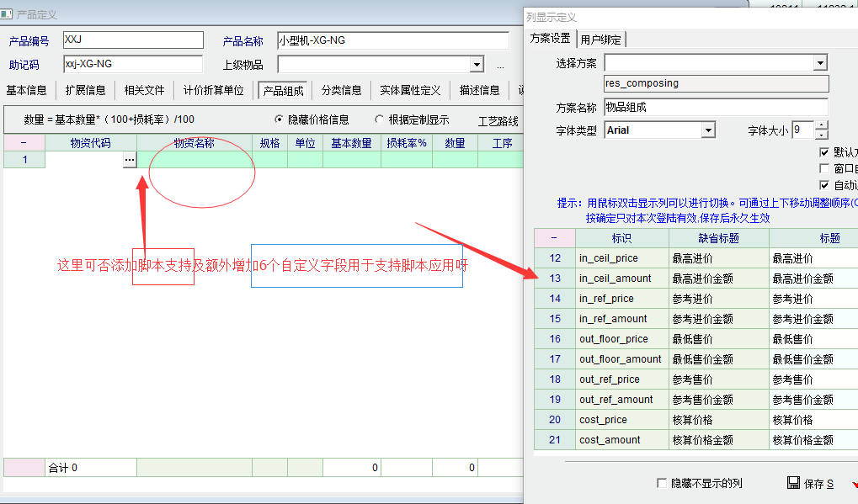Click the minus corner cell of column definition grid
The image size is (858, 504).
(554, 238)
